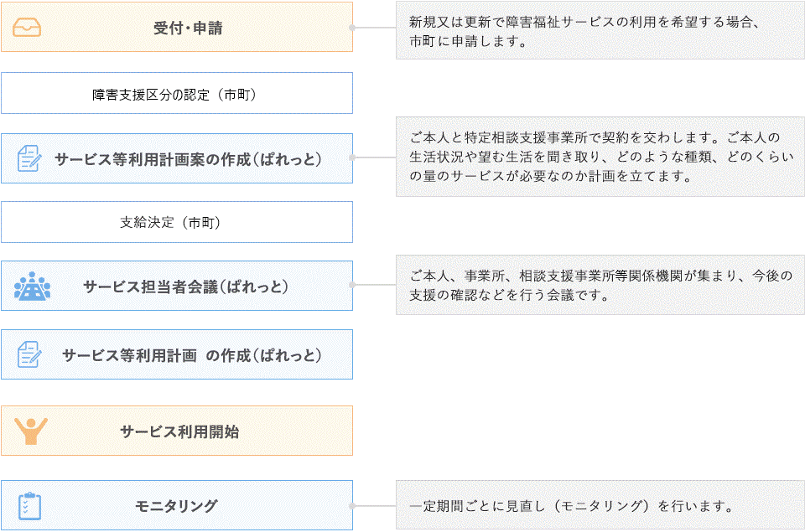Select the 受付・申請 step box

point(177,27)
